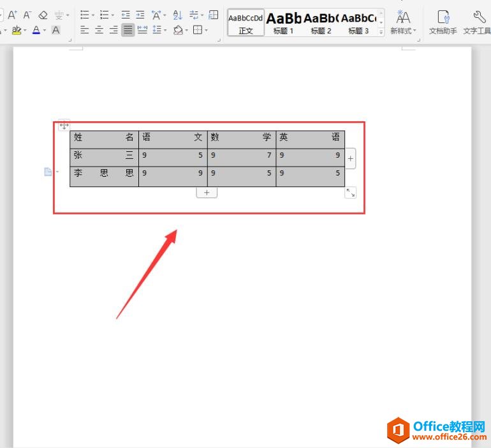
Task: Toggle character shading icon
Action: [55, 30]
